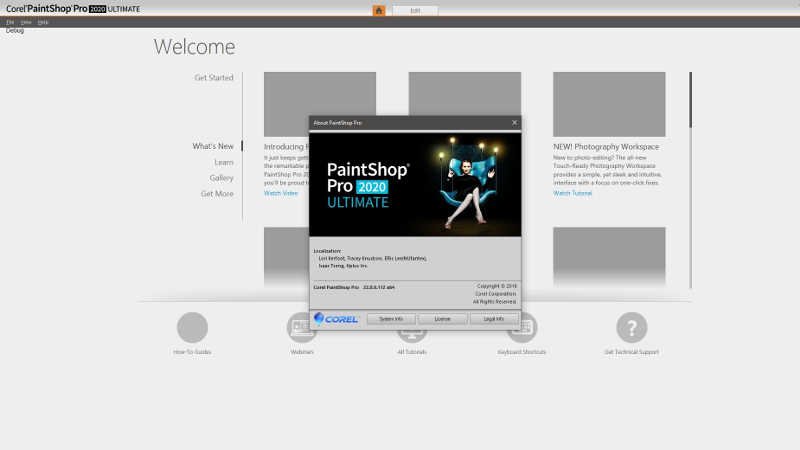Click the PaintShop Pro 2020 splash image
This screenshot has height=450, width=800.
[x=415, y=184]
